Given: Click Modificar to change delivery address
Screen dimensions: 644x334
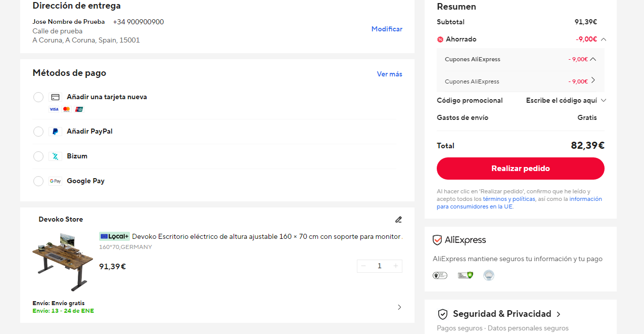Looking at the screenshot, I should pyautogui.click(x=387, y=29).
